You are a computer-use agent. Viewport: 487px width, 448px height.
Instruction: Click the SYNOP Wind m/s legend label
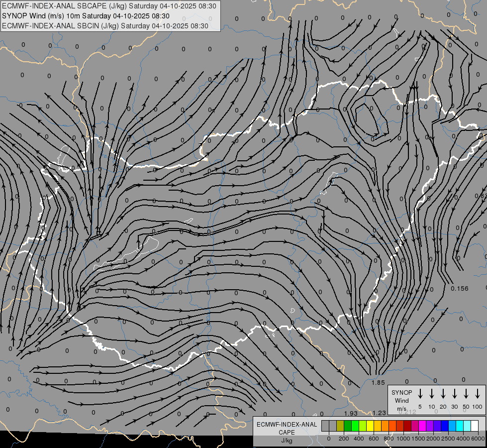point(401,400)
